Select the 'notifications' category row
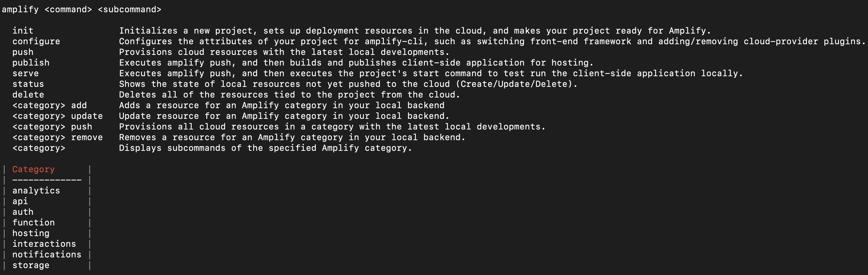868x275 pixels. [x=47, y=254]
